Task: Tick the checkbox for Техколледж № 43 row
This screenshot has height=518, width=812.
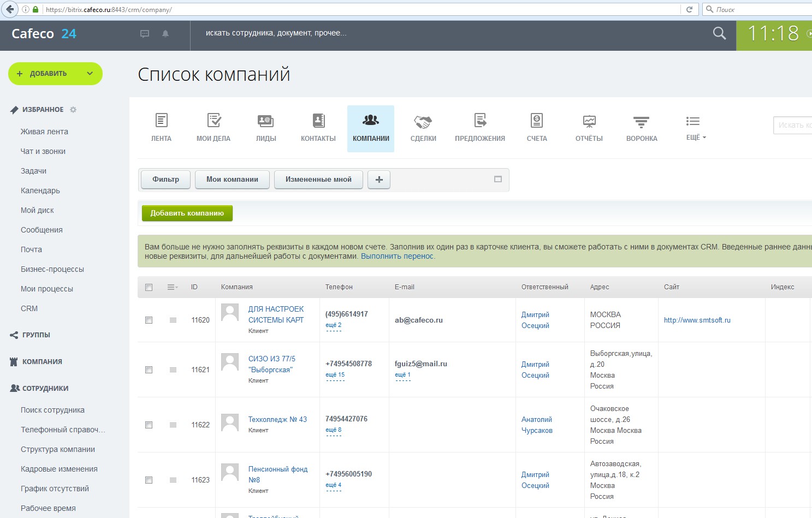Action: [x=149, y=425]
